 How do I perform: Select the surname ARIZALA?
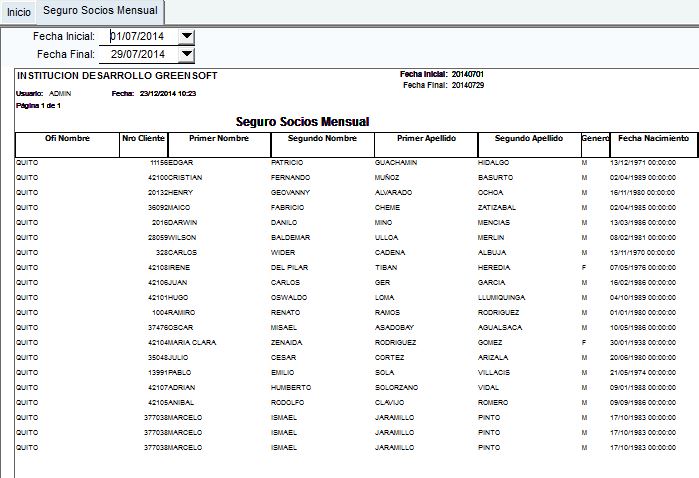tap(493, 358)
